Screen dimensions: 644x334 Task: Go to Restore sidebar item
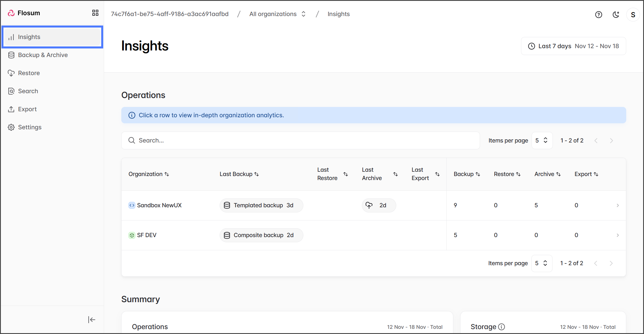point(29,73)
